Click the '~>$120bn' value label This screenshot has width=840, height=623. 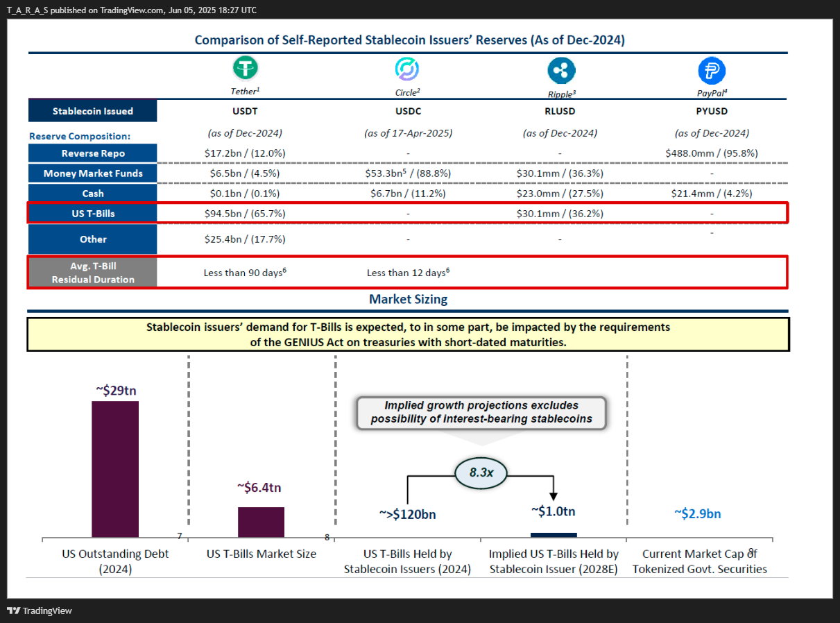pyautogui.click(x=408, y=514)
